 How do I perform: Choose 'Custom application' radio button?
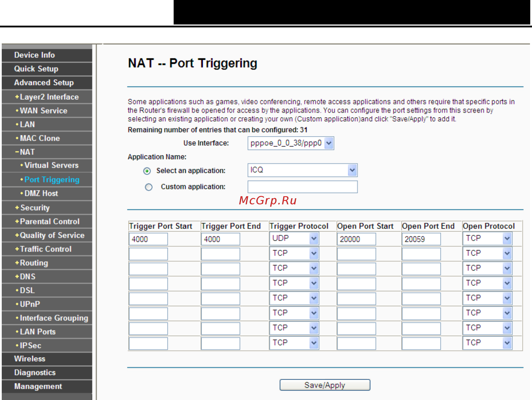point(149,187)
